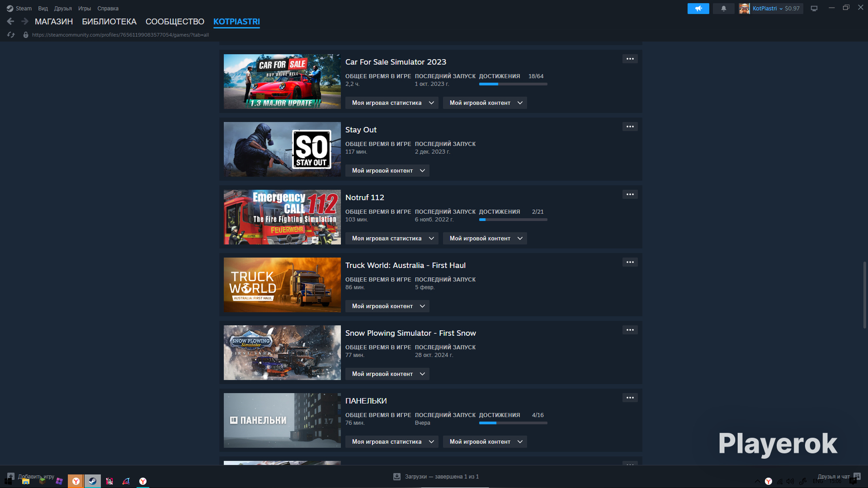The image size is (868, 488).
Task: Expand Мой игровой контент for Truck World
Action: tap(387, 306)
